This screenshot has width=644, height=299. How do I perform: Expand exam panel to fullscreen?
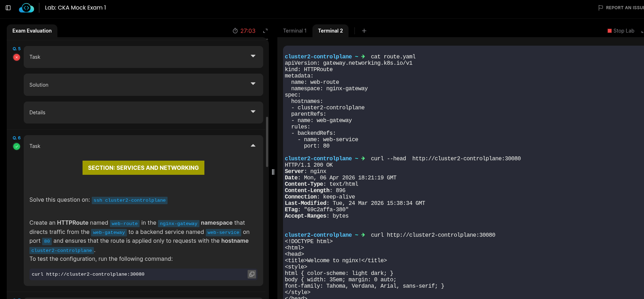pos(265,31)
